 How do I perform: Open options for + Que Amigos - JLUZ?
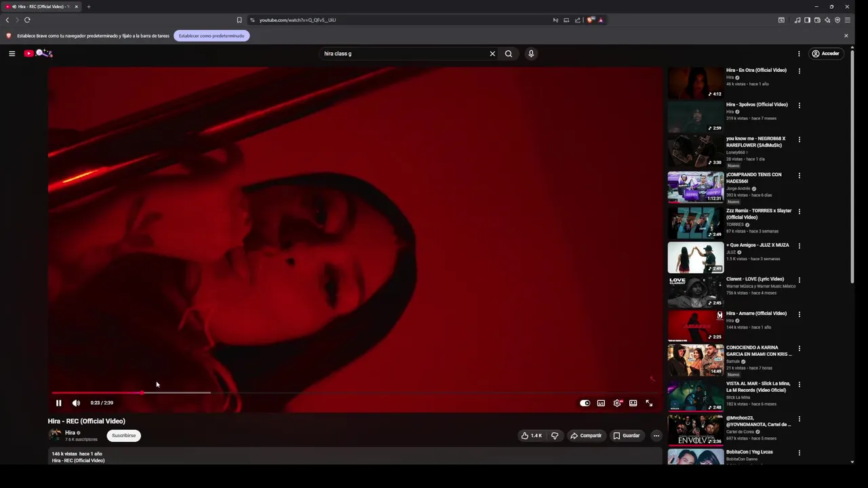(799, 245)
